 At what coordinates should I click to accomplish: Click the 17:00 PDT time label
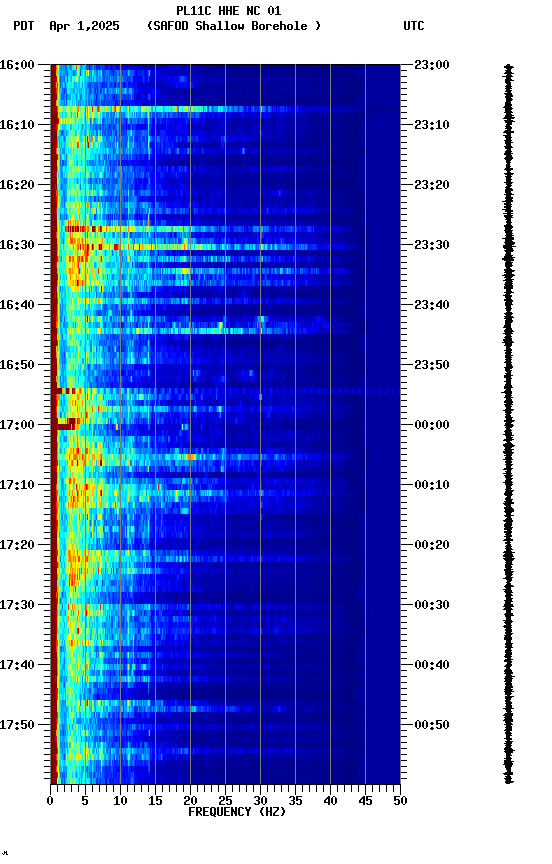(17, 425)
